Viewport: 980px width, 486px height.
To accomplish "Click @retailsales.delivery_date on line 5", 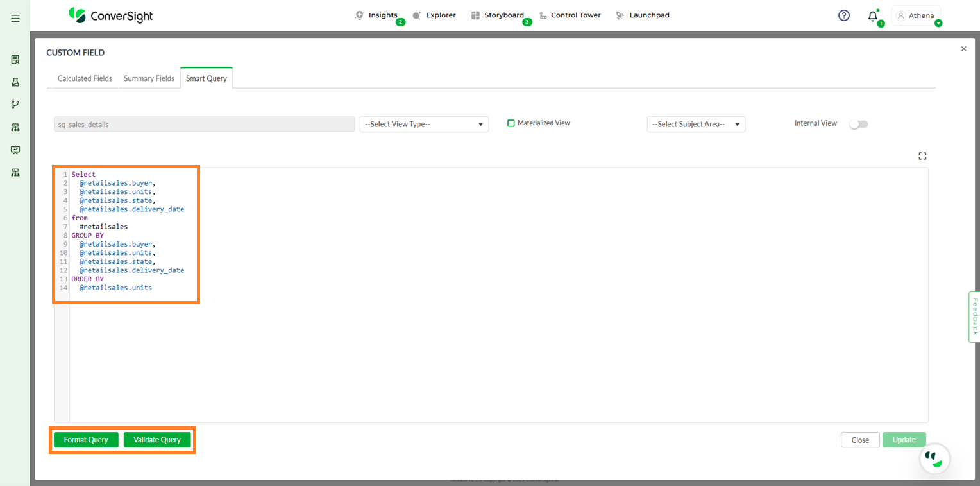I will [x=131, y=209].
